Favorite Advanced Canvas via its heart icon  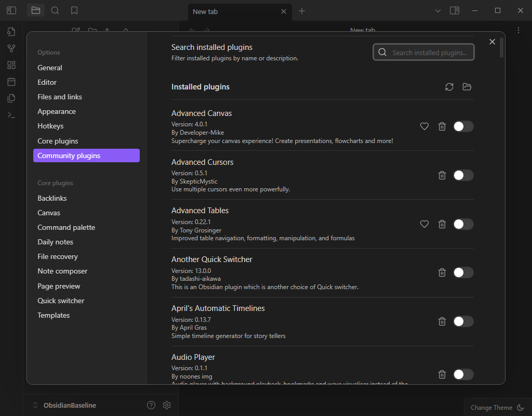pos(424,126)
